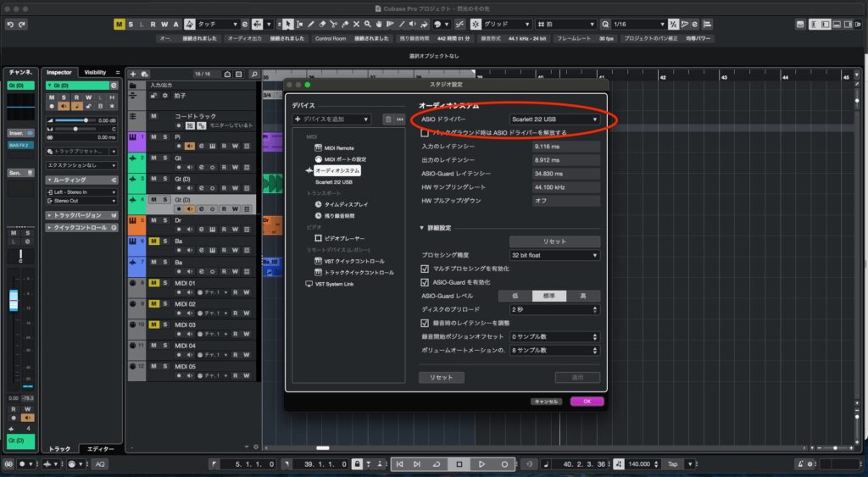Select the Object Selection arrow tool
Image resolution: width=868 pixels, height=477 pixels.
tap(288, 25)
